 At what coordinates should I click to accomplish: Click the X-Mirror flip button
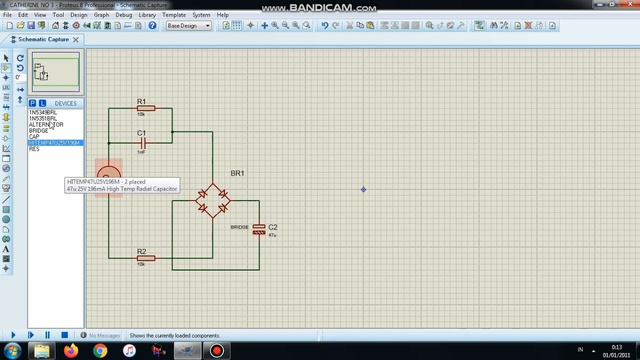pos(20,89)
